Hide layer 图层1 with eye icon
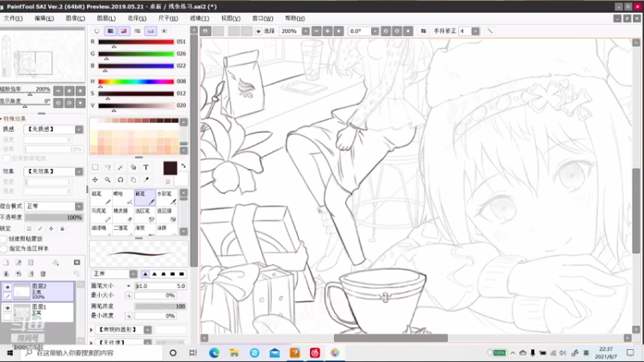 coord(7,308)
